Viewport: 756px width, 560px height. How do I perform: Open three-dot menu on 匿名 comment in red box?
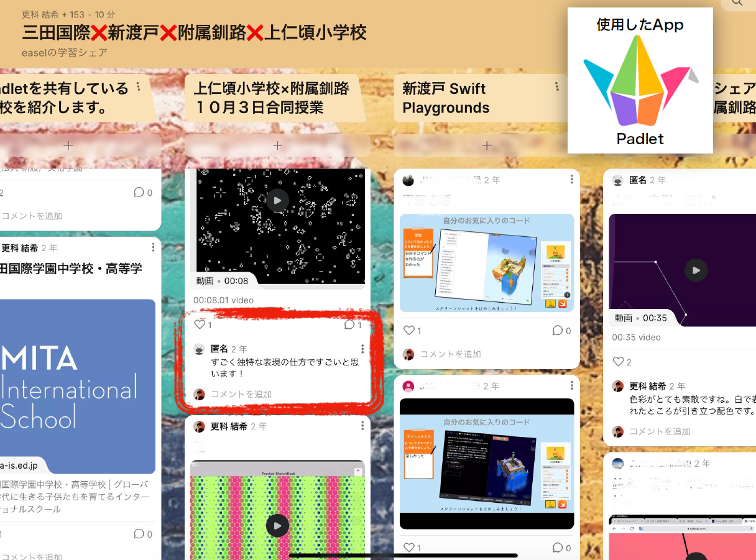coord(362,349)
